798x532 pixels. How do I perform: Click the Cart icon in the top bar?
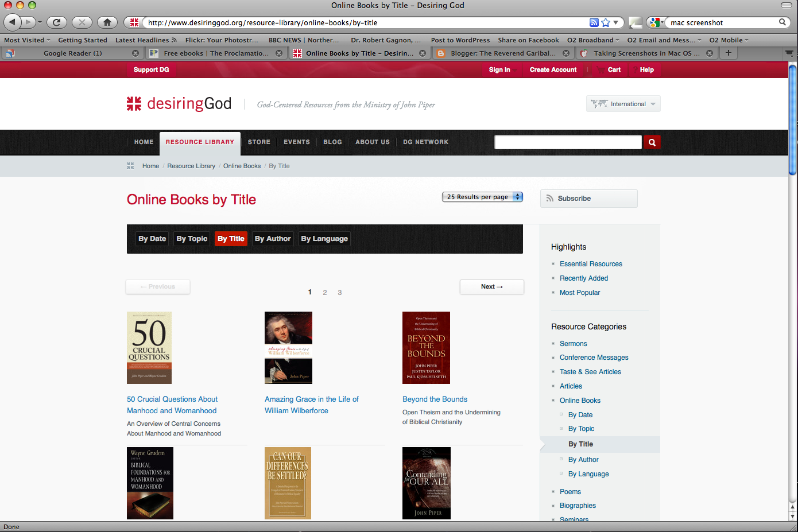601,69
